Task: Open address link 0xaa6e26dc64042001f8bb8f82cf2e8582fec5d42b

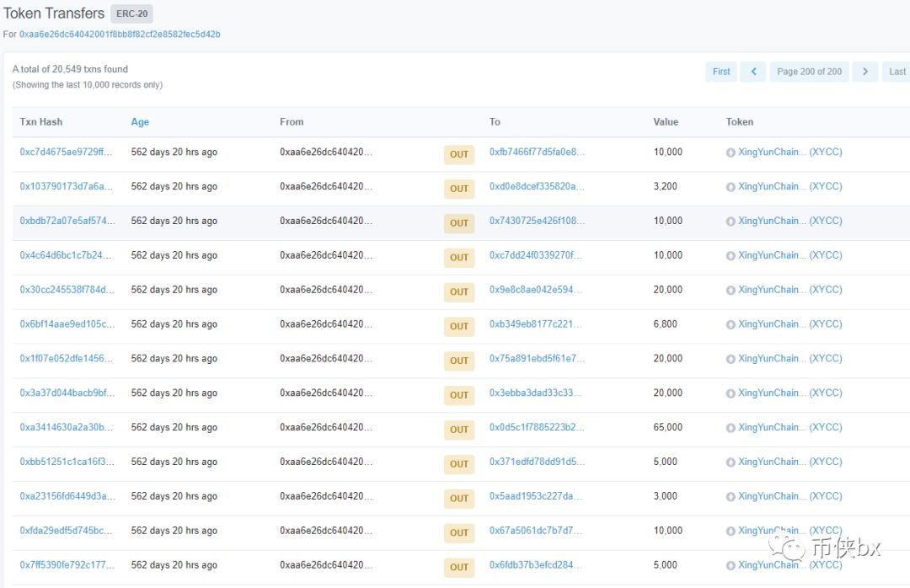Action: [x=120, y=35]
